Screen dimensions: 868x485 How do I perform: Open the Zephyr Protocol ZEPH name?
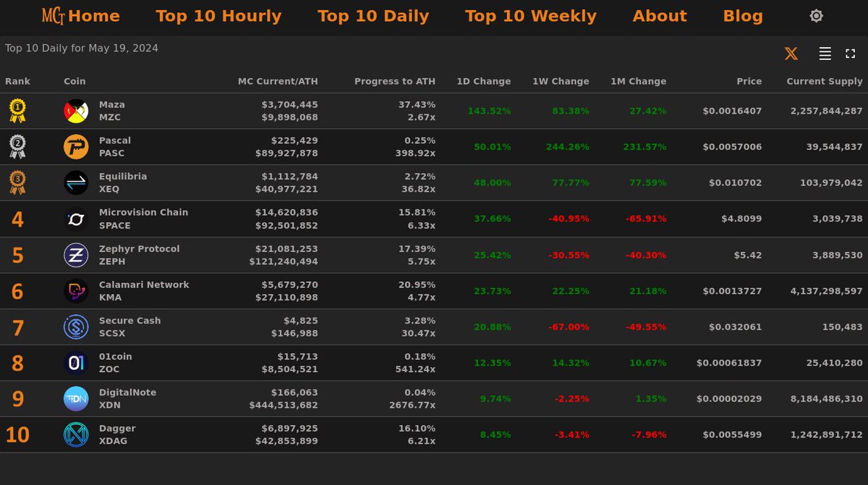140,255
